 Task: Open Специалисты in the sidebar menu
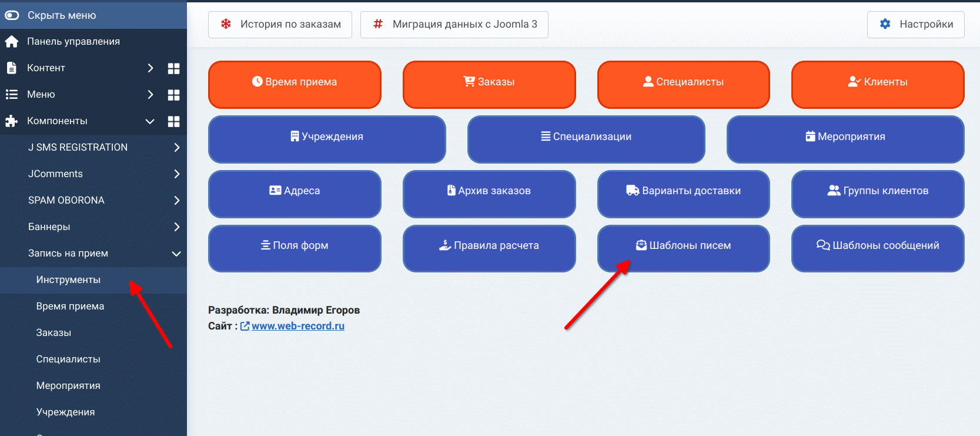[68, 360]
